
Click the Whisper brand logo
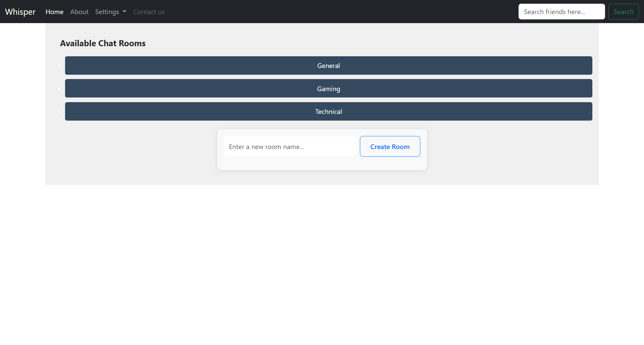coord(20,12)
